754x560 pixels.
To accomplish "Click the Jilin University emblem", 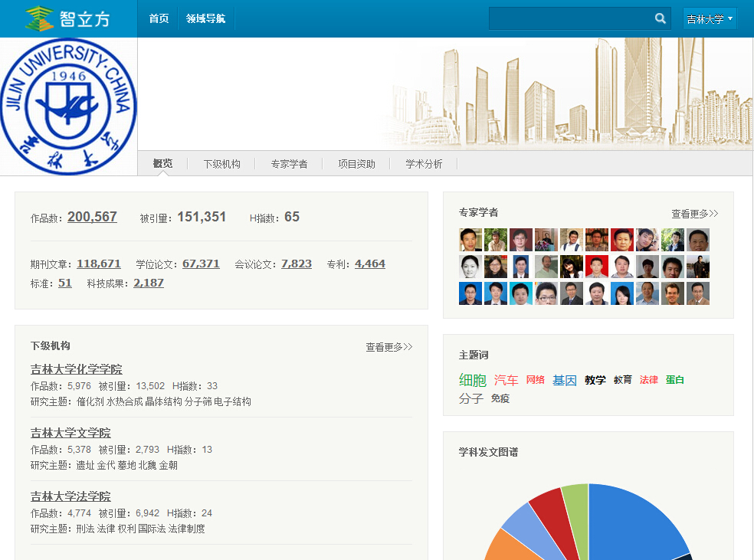I will pyautogui.click(x=69, y=106).
